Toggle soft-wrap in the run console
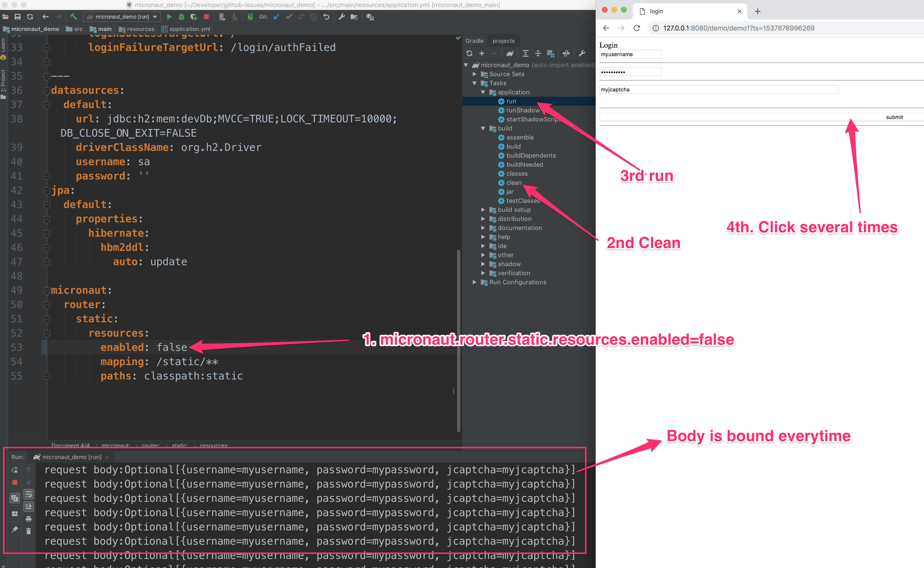This screenshot has height=568, width=924. [29, 494]
